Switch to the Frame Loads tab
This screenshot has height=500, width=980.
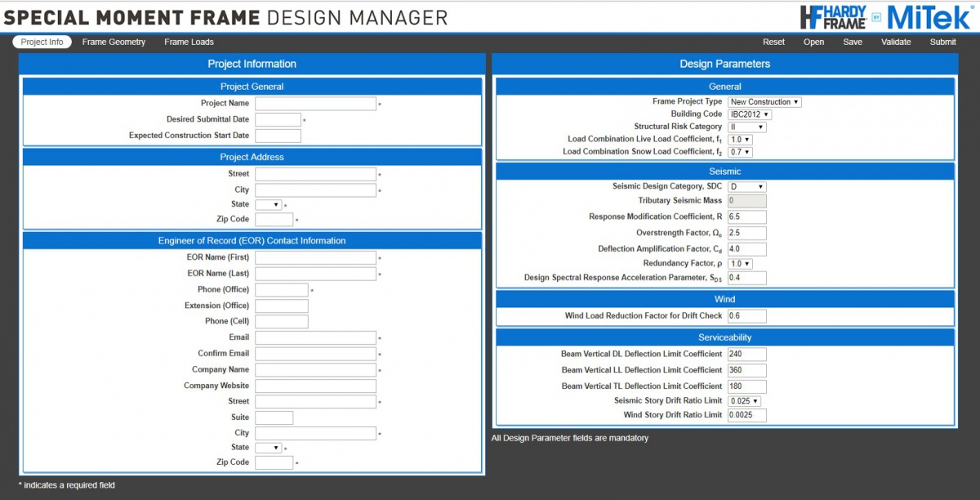[189, 42]
